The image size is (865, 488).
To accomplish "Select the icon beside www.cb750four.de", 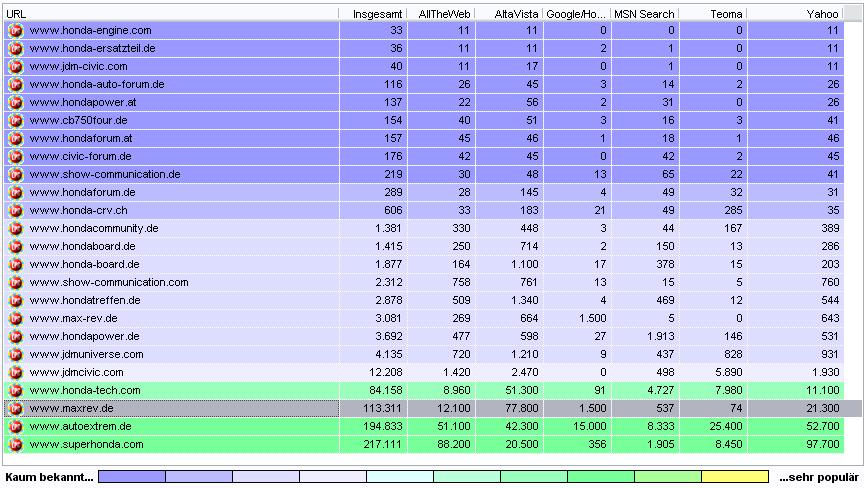I will (x=15, y=121).
